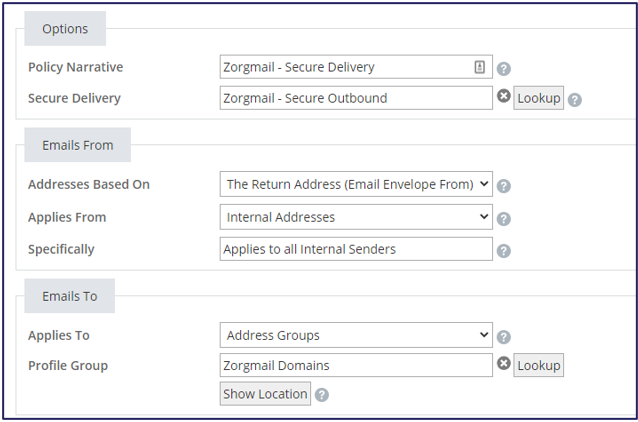Screen dimensions: 638x422
Task: Click the contact card icon inside Policy Narrative
Action: pyautogui.click(x=480, y=67)
